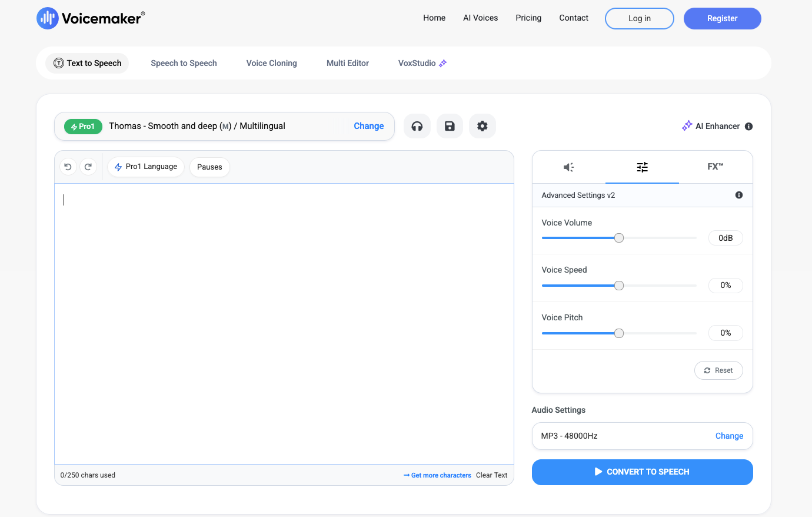Click the Advanced Settings info icon
812x517 pixels.
pos(739,195)
